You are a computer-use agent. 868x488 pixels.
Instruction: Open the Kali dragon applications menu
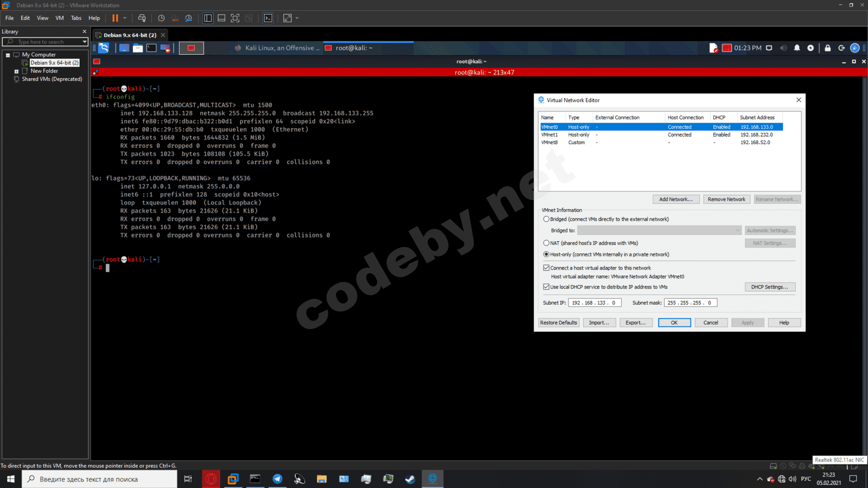pyautogui.click(x=104, y=48)
